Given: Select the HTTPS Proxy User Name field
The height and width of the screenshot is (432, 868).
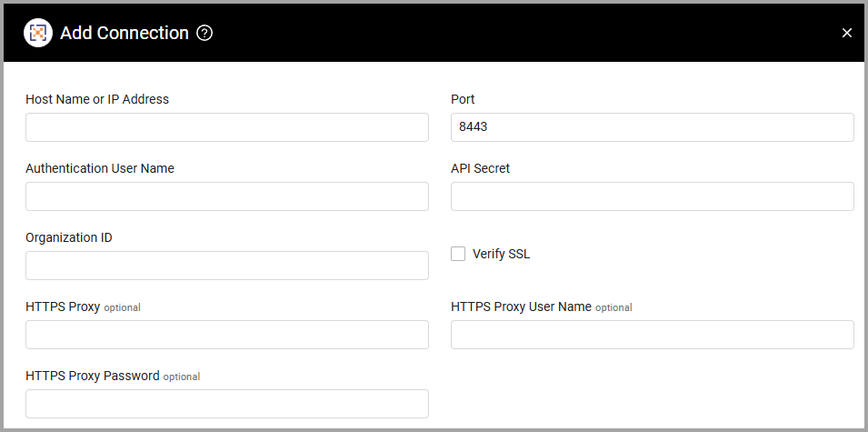Looking at the screenshot, I should click(x=652, y=335).
